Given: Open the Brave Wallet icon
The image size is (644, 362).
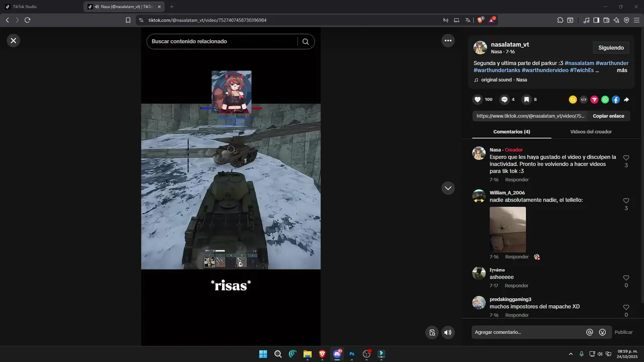Looking at the screenshot, I should [606, 20].
